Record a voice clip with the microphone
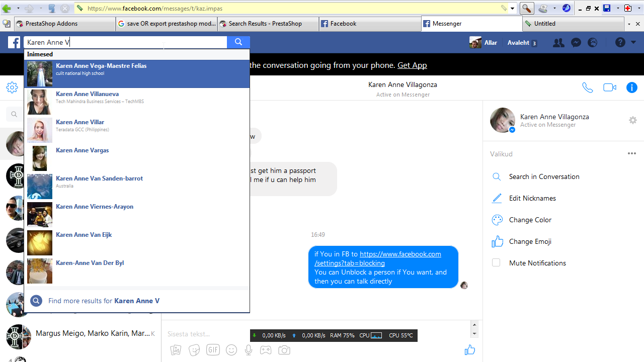Screen dimensions: 644x362 (x=249, y=350)
